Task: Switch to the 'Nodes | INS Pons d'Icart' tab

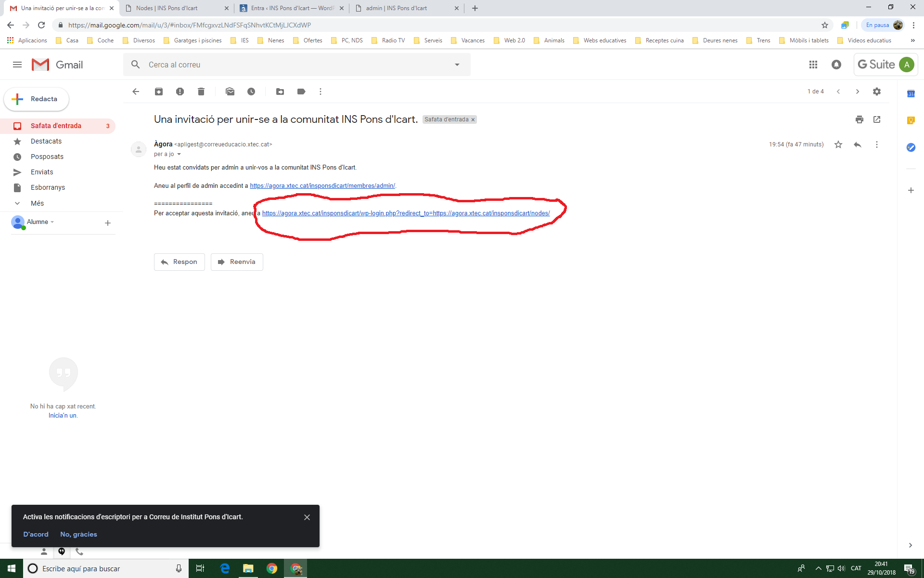Action: [x=167, y=8]
